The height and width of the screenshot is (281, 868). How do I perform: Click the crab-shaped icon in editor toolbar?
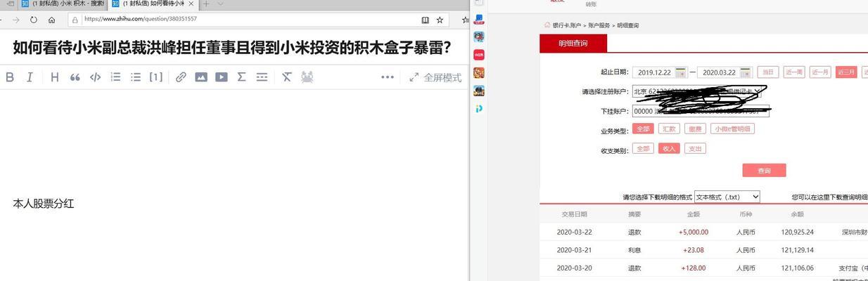(307, 77)
